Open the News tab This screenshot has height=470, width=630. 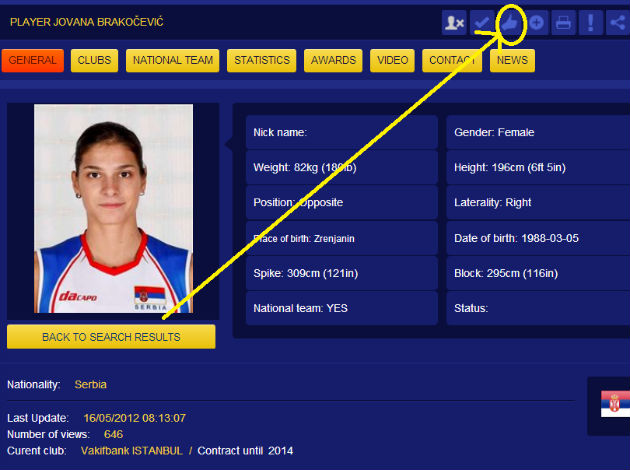pos(512,60)
